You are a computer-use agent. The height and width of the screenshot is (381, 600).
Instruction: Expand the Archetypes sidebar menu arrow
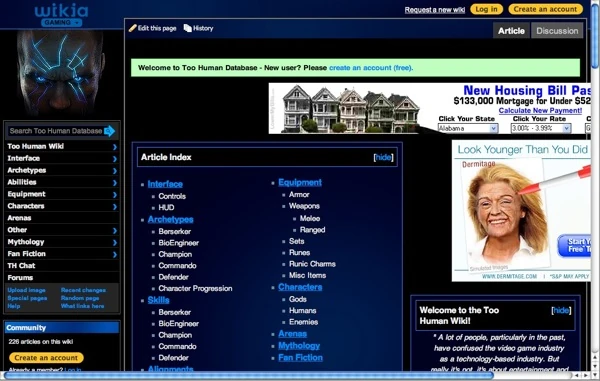[115, 171]
